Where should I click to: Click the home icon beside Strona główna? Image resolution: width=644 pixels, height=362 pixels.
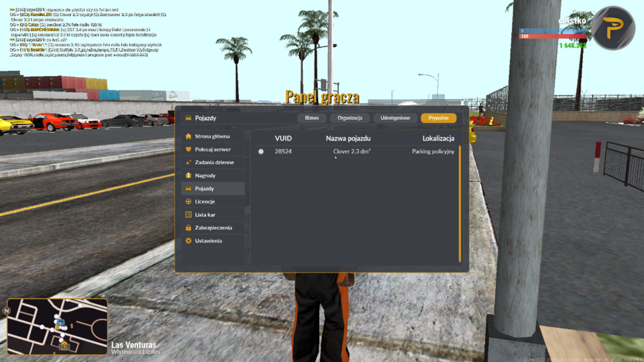[x=189, y=137]
